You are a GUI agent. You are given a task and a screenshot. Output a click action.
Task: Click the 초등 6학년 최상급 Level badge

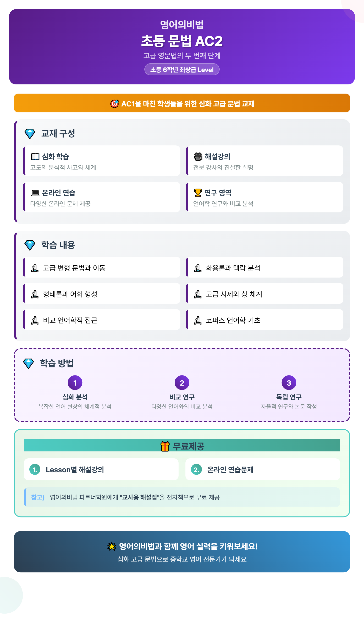click(182, 70)
